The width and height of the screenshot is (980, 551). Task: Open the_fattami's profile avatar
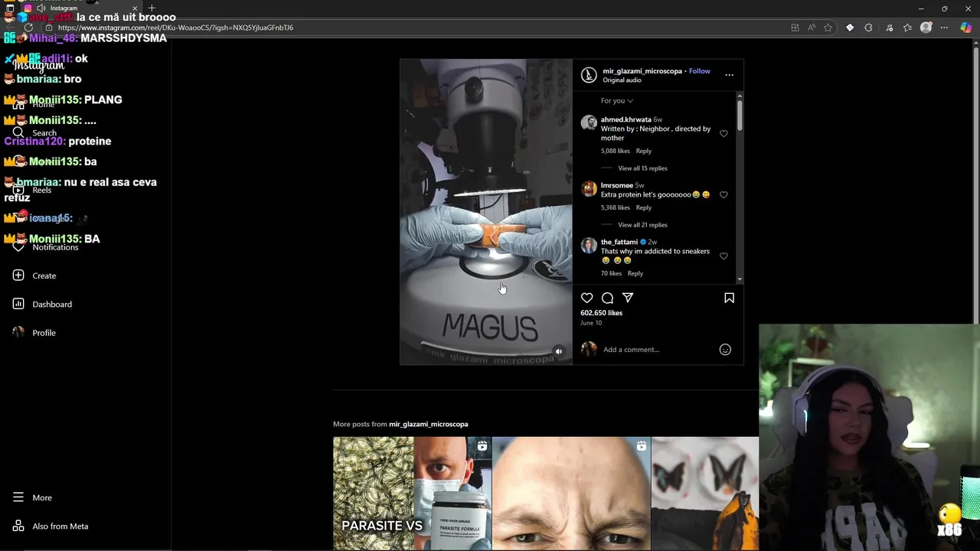[x=589, y=246]
